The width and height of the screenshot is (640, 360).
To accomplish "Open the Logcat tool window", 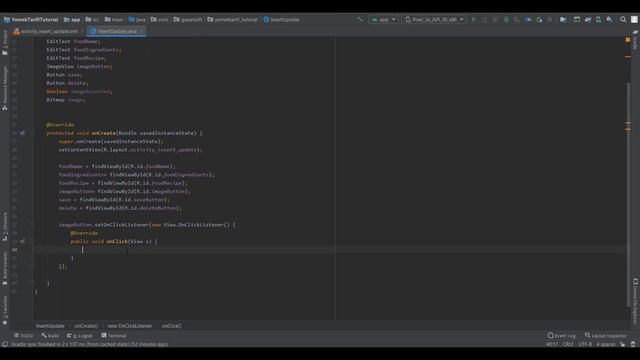I will pos(80,336).
